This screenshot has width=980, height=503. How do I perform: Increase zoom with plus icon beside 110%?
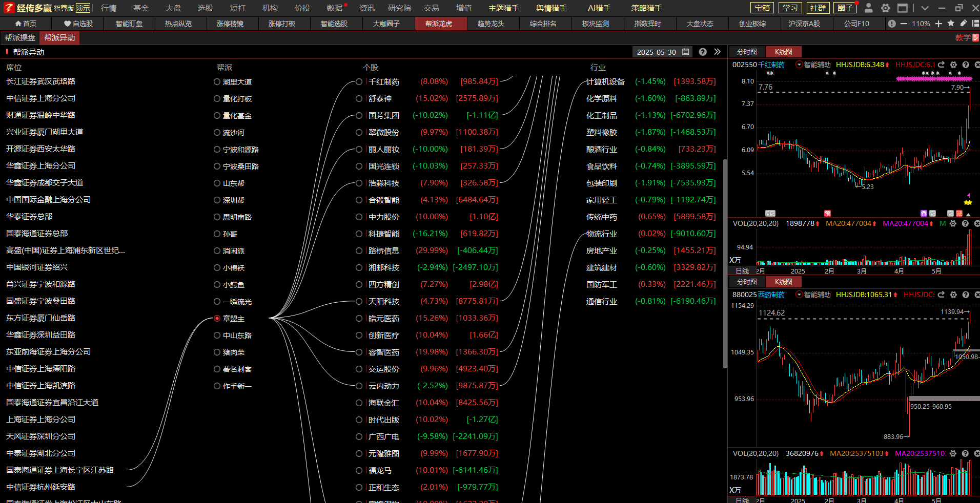(938, 24)
